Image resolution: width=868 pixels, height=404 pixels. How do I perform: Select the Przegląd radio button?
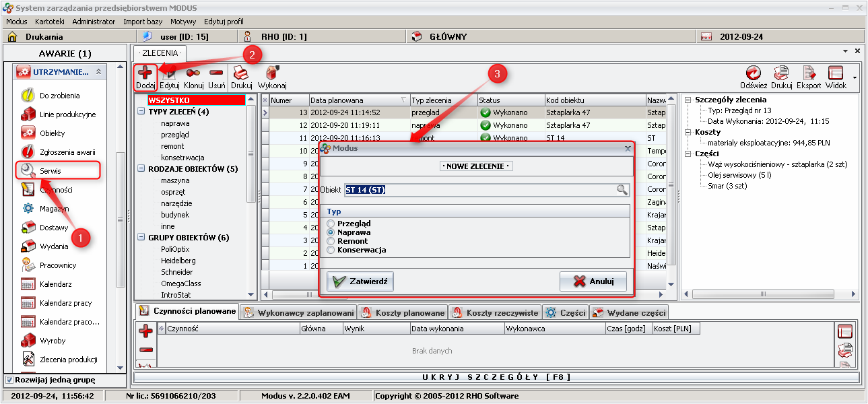331,224
